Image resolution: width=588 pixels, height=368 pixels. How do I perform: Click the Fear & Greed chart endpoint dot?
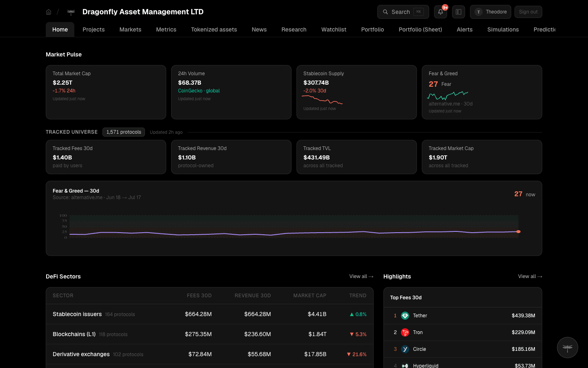click(518, 232)
